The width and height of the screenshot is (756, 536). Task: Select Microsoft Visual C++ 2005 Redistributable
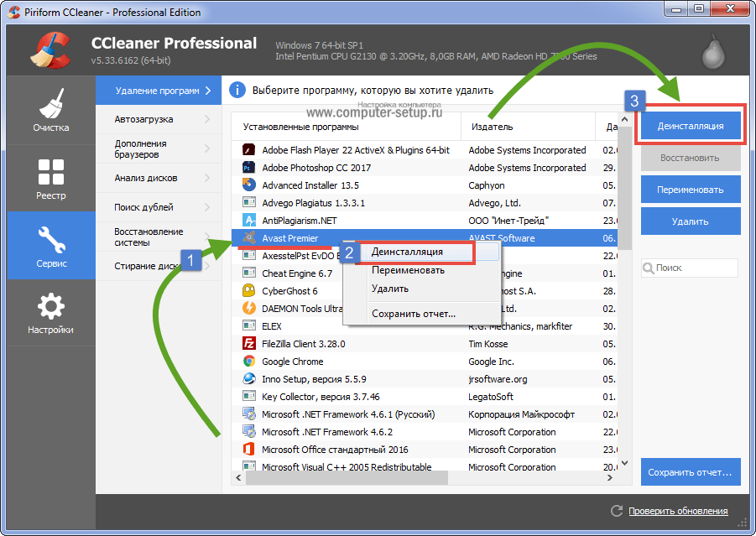347,466
